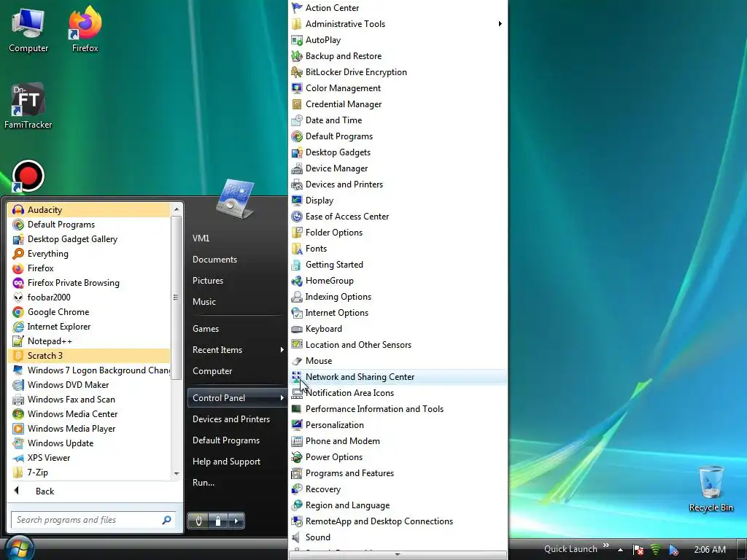Expand Recent Items submenu
The image size is (747, 560).
(x=237, y=350)
